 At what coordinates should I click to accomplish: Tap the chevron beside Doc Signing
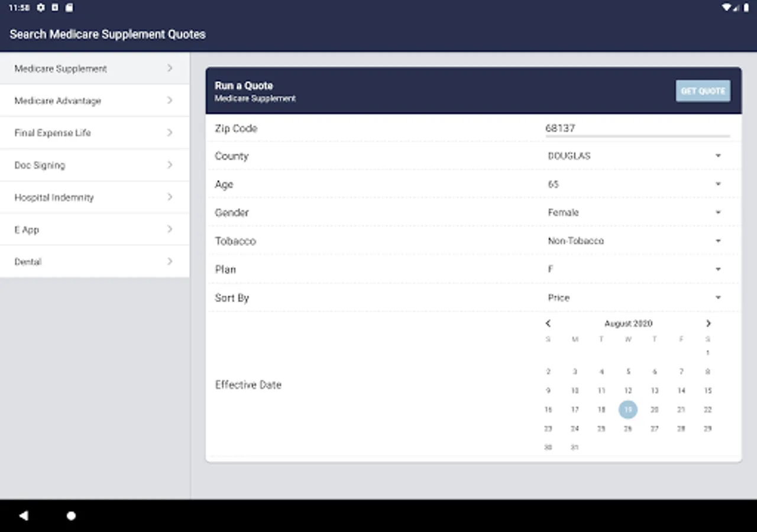point(170,165)
